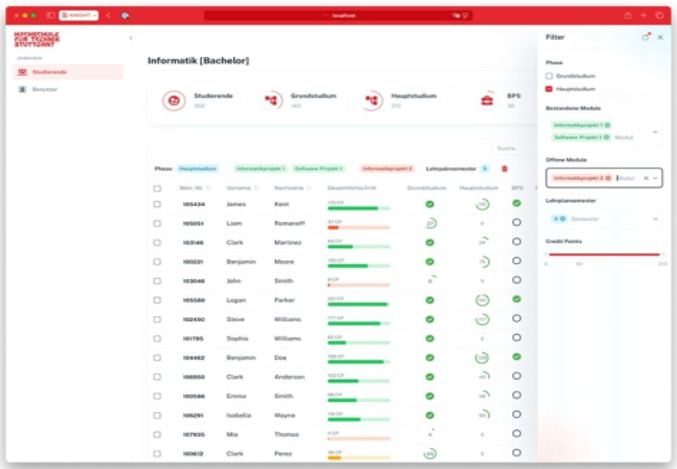
Task: Click the BPS briefcase stat icon
Action: pyautogui.click(x=487, y=101)
